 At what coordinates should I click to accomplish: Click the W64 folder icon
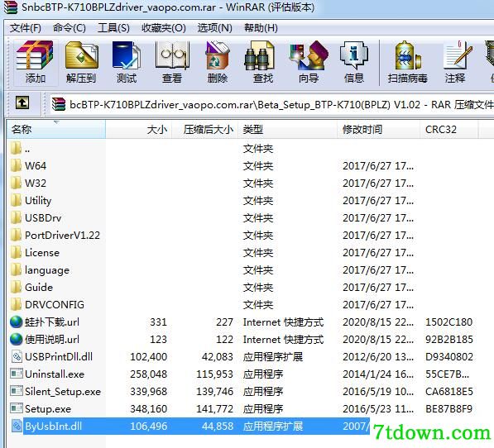click(x=16, y=165)
